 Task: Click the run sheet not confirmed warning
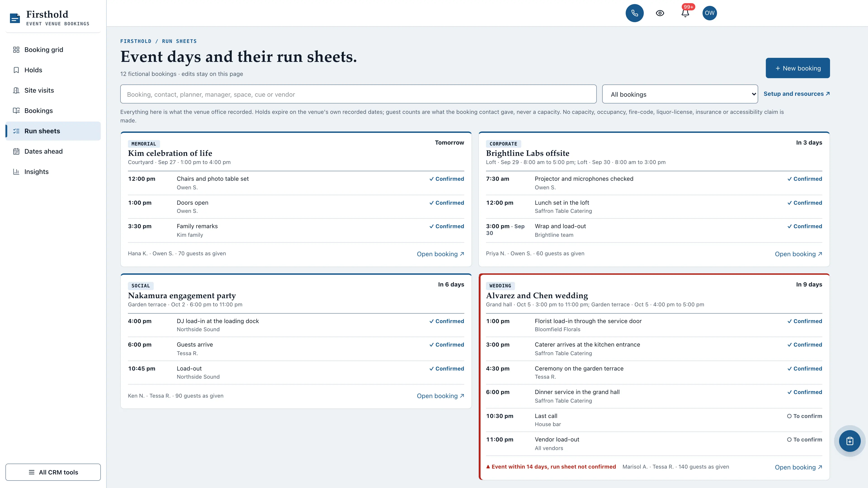[x=551, y=467]
